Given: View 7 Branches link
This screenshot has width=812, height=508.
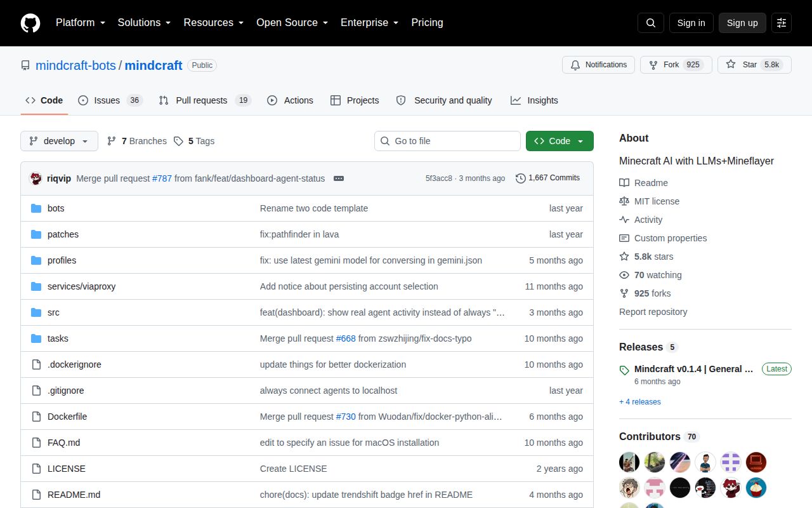Looking at the screenshot, I should click(136, 141).
